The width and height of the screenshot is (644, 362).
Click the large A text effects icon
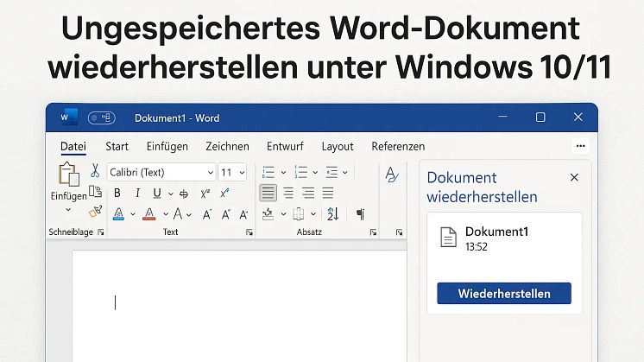(178, 213)
